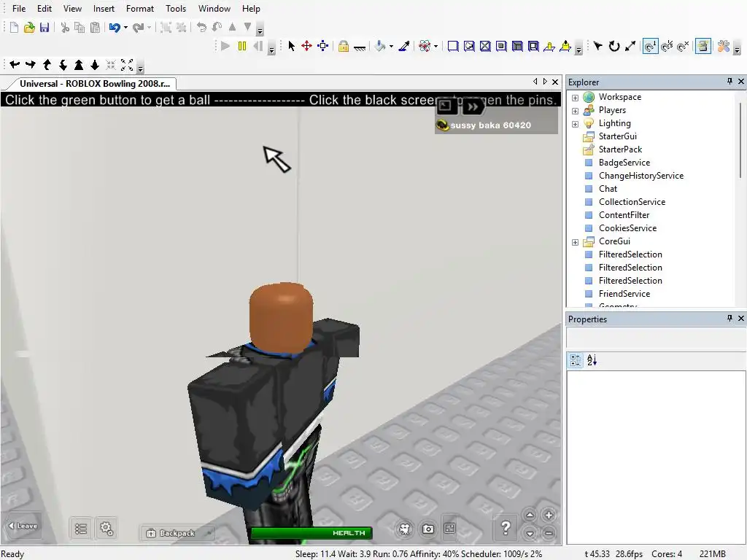The width and height of the screenshot is (747, 560).
Task: Select the Studs surface tool icon
Action: 501,46
